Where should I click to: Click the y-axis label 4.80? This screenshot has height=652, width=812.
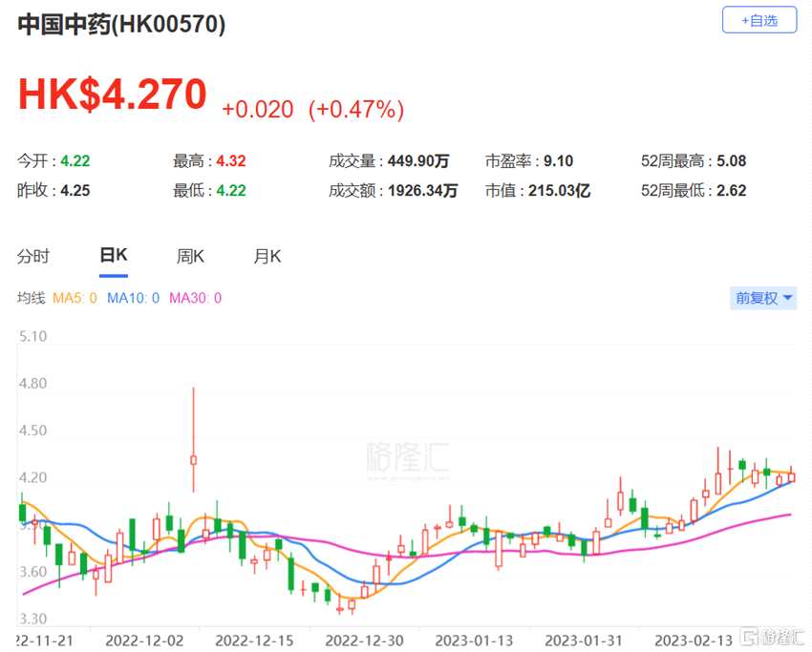32,384
